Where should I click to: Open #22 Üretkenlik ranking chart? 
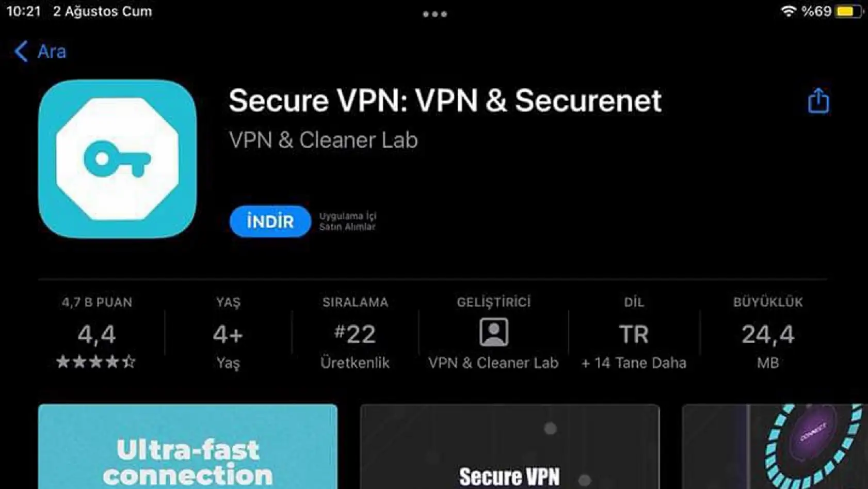pyautogui.click(x=355, y=333)
